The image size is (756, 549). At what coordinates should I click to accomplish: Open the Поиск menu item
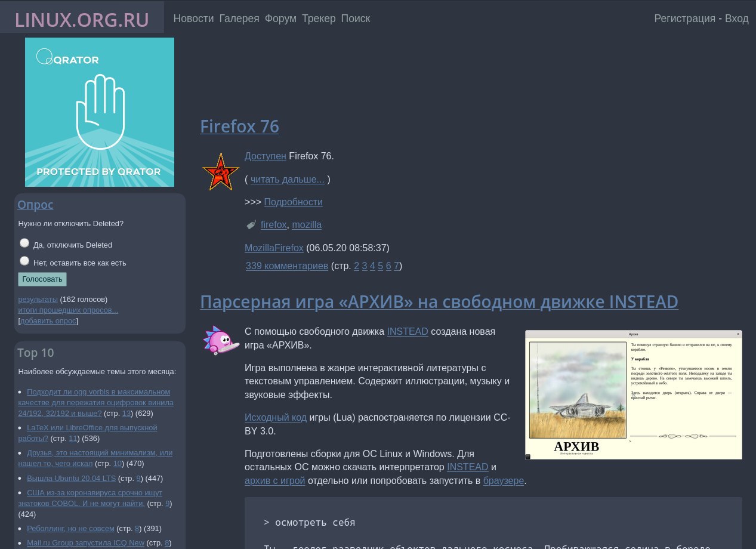(356, 18)
